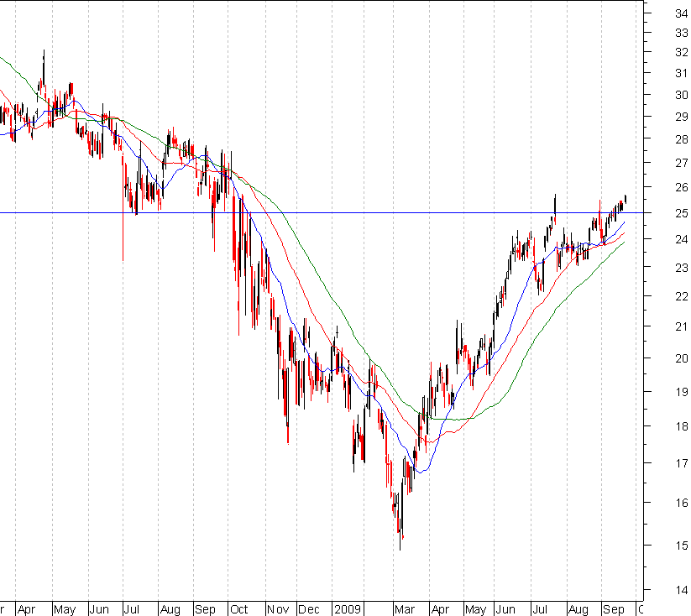The image size is (691, 616).
Task: Click the 24 price axis label
Action: point(681,239)
